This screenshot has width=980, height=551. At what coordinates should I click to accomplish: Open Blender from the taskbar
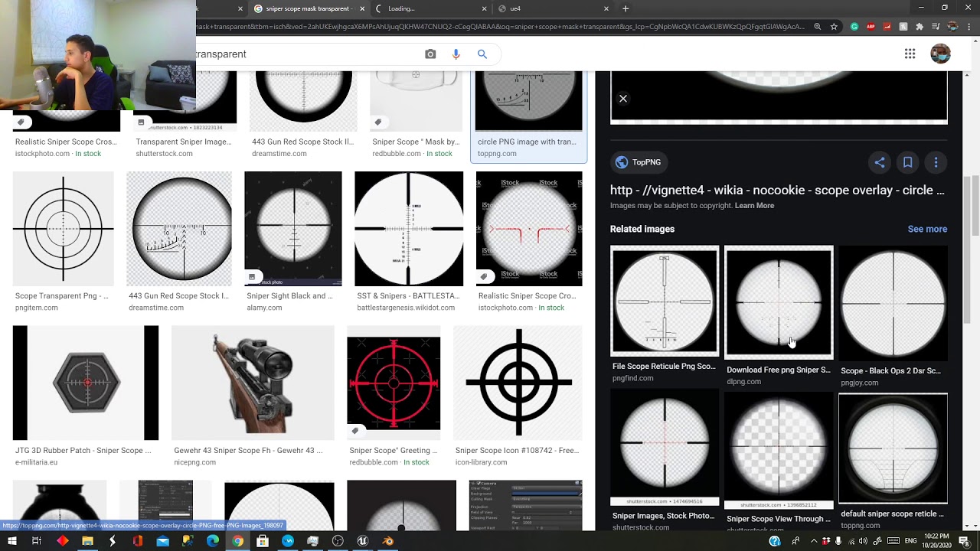388,541
